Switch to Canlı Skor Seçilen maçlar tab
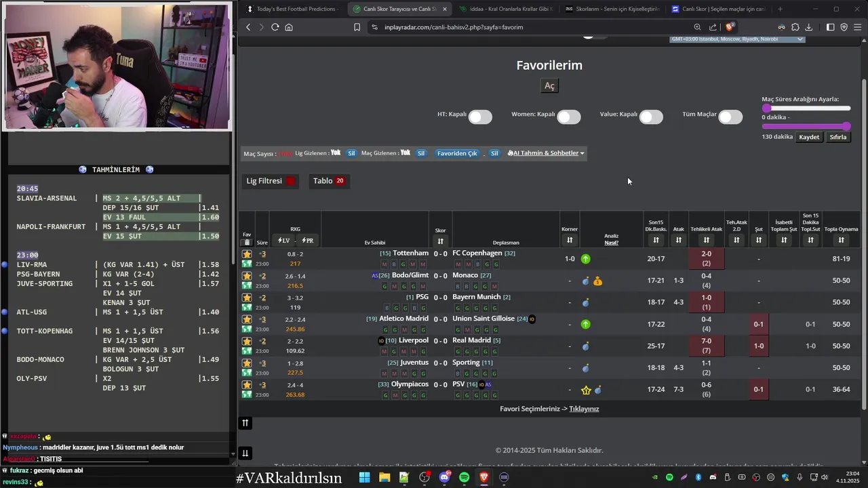868x488 pixels. [717, 9]
